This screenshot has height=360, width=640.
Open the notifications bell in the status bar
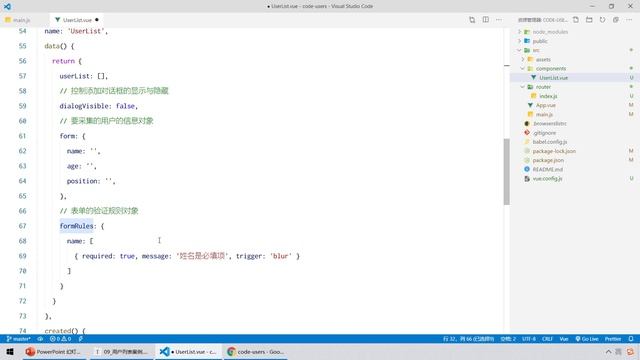pyautogui.click(x=631, y=339)
